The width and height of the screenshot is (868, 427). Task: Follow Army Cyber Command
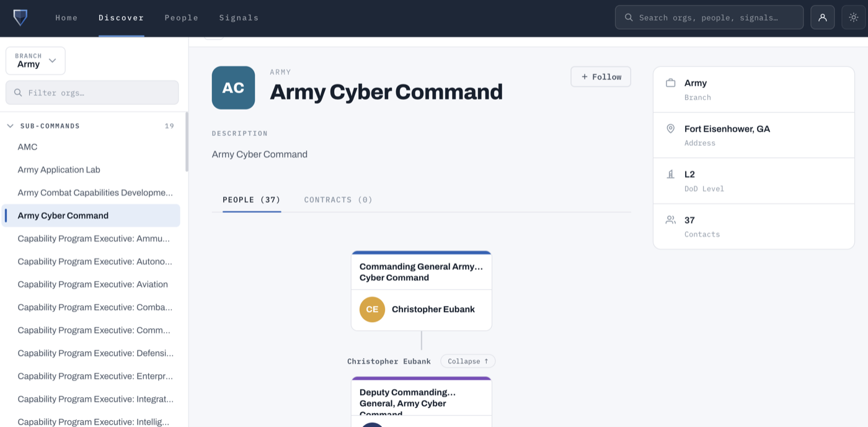[601, 77]
